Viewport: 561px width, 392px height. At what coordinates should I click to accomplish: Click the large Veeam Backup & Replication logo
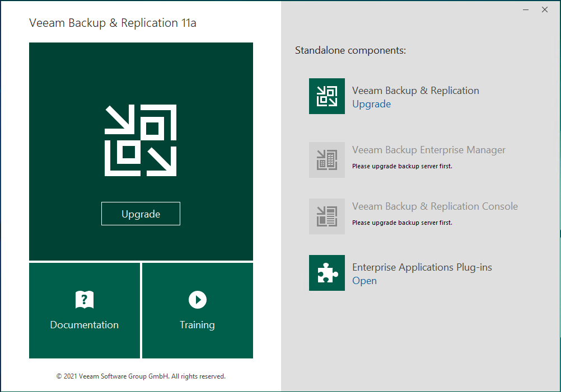point(140,140)
